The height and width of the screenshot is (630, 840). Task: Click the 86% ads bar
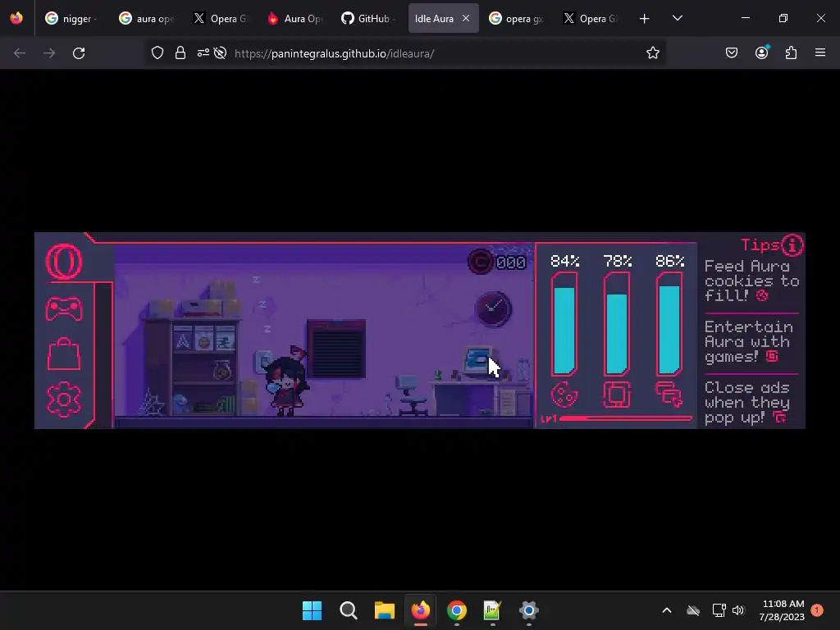coord(669,324)
